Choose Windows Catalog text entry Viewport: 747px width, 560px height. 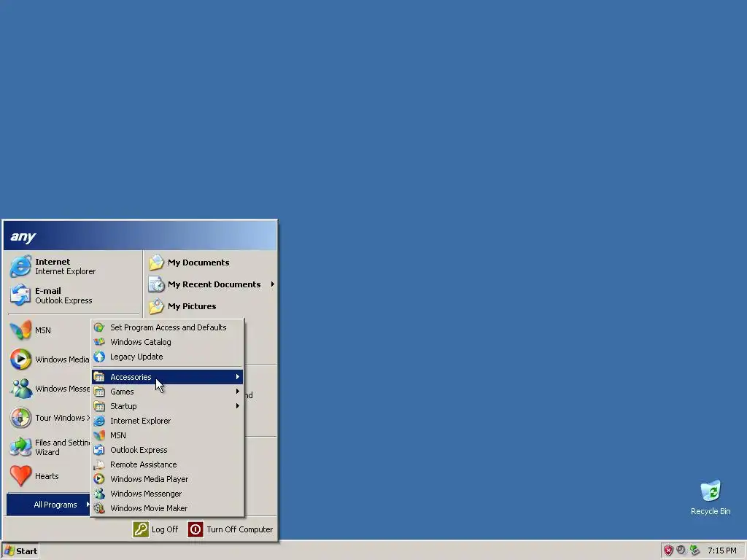(x=141, y=342)
